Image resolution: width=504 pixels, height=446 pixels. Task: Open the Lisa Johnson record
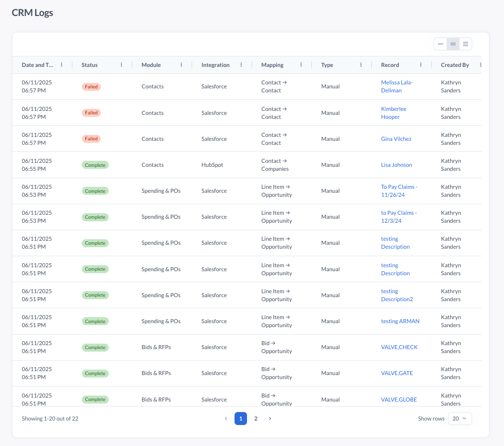pos(396,165)
